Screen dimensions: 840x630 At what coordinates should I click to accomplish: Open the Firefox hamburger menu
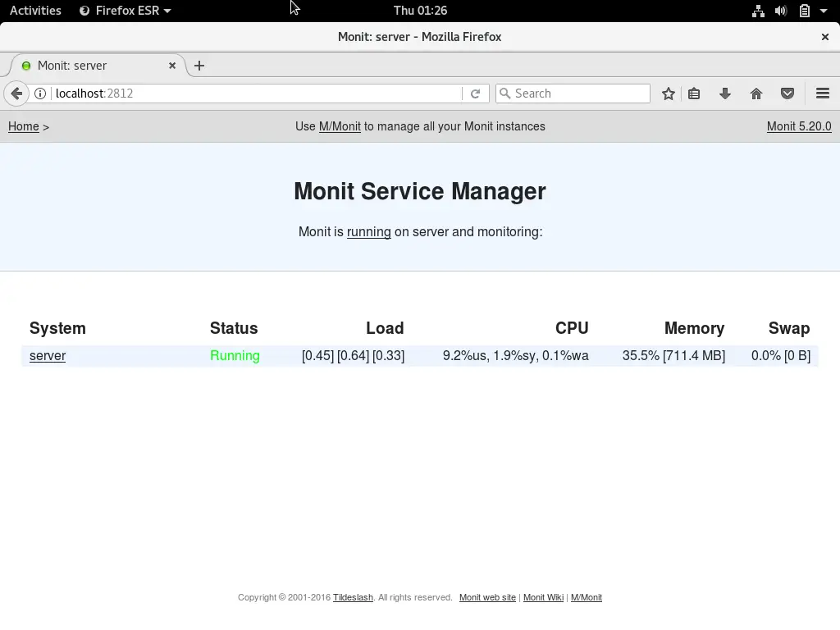tap(823, 93)
